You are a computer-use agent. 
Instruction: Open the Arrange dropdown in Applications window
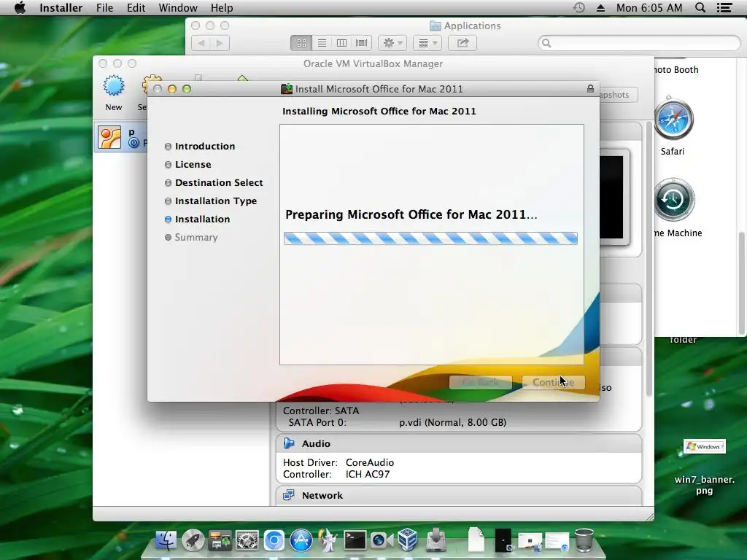427,43
